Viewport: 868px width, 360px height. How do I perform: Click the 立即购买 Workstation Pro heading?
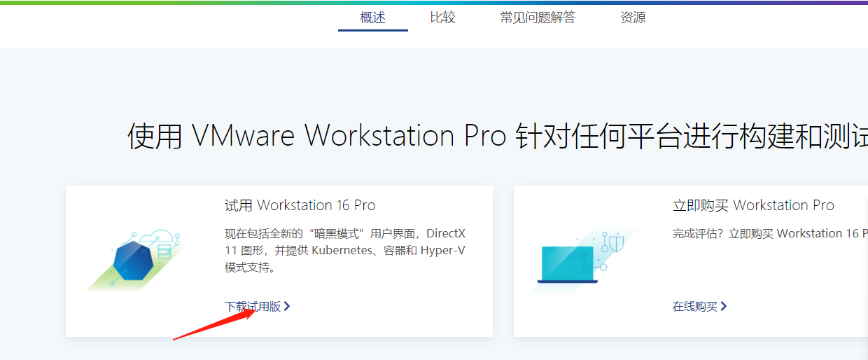[x=752, y=205]
